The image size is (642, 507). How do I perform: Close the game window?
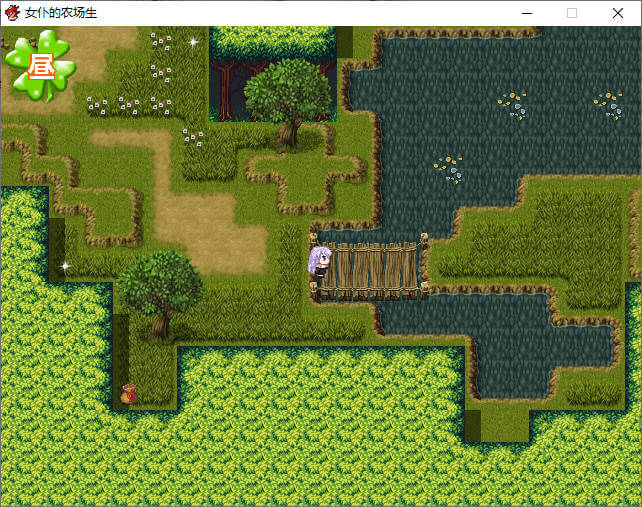pos(618,13)
